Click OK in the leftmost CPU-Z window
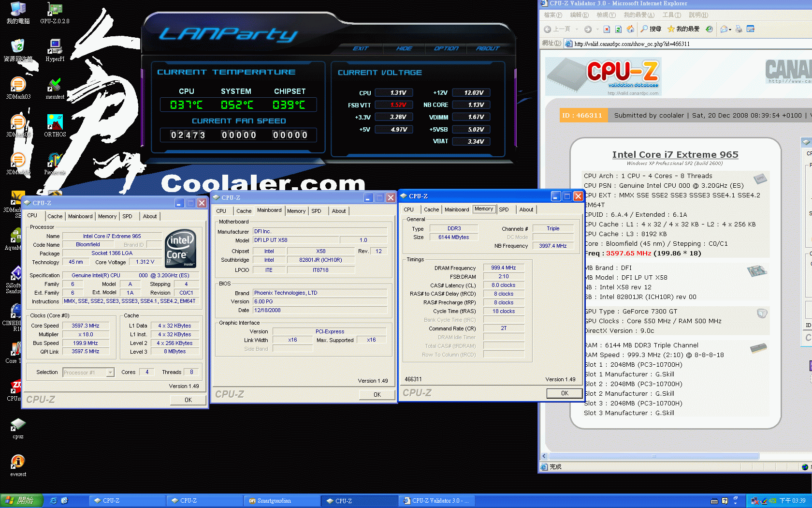The width and height of the screenshot is (812, 508). pyautogui.click(x=188, y=400)
